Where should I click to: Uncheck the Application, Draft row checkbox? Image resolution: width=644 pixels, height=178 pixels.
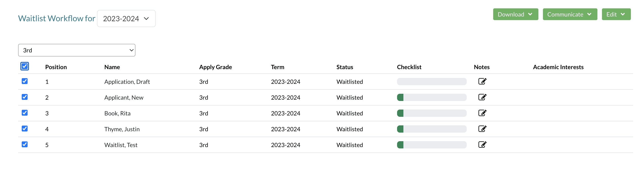[x=24, y=81]
